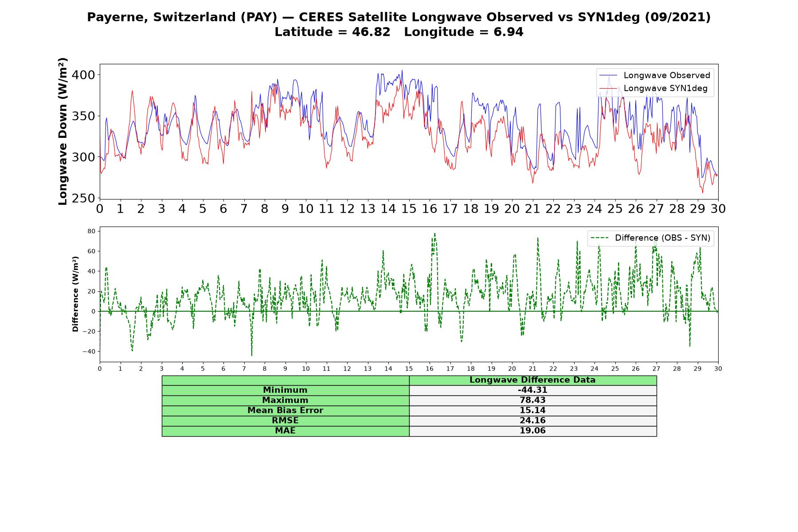Click the Difference (W/m²) y-axis label

75,294
